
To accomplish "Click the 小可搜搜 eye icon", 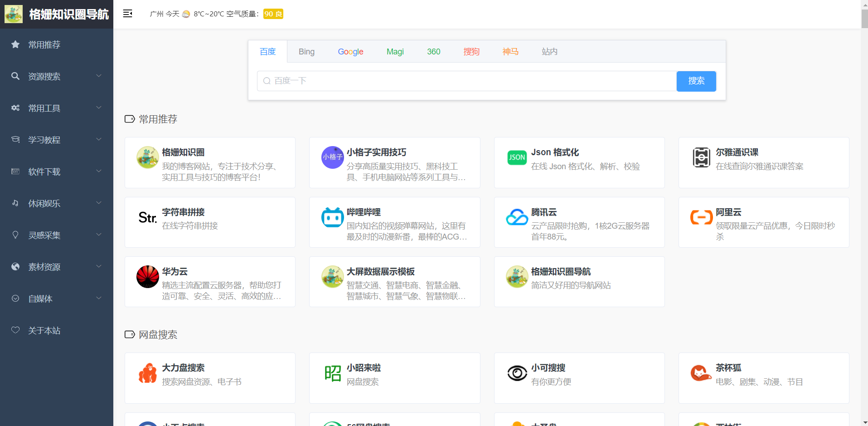I will point(517,373).
